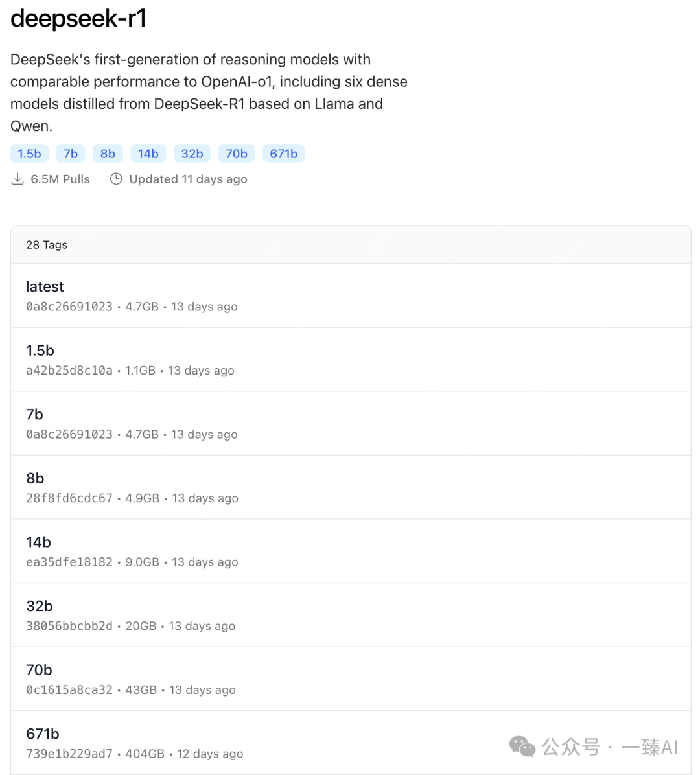Open the 14b tag in list
Screen dimensions: 700x775
click(38, 542)
